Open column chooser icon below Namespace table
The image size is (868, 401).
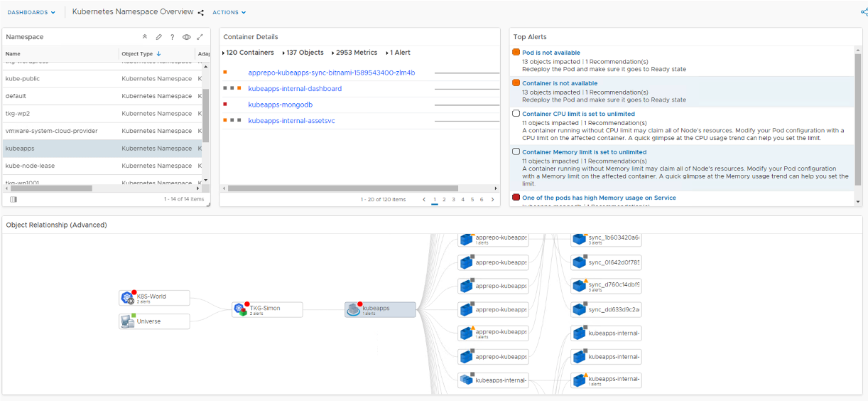pyautogui.click(x=13, y=199)
